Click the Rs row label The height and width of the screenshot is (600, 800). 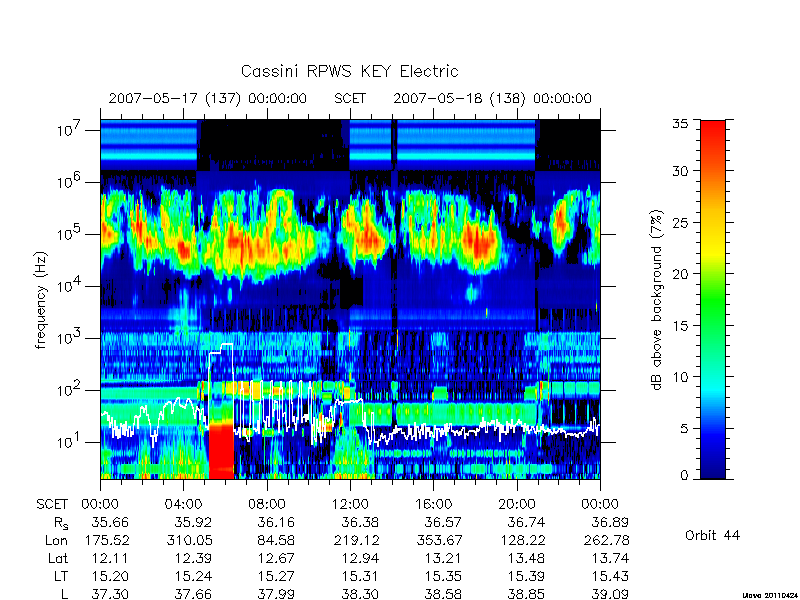click(61, 523)
